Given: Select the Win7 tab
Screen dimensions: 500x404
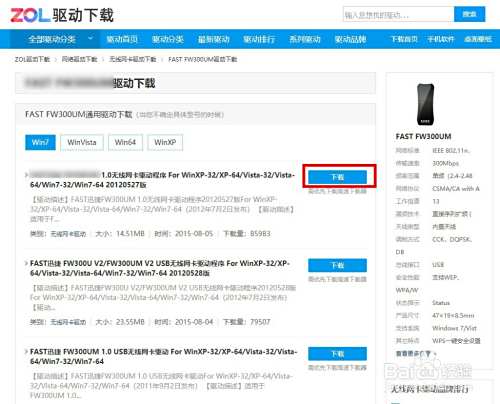Looking at the screenshot, I should tap(40, 142).
